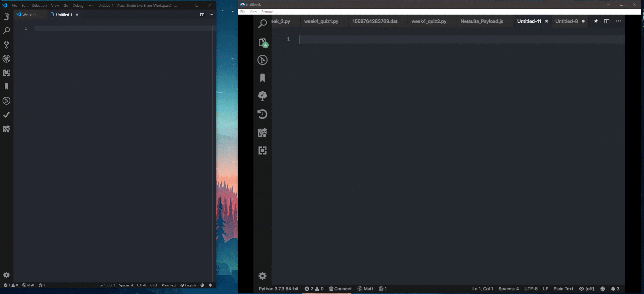
Task: Click Connect in mattbook status bar
Action: coord(340,289)
